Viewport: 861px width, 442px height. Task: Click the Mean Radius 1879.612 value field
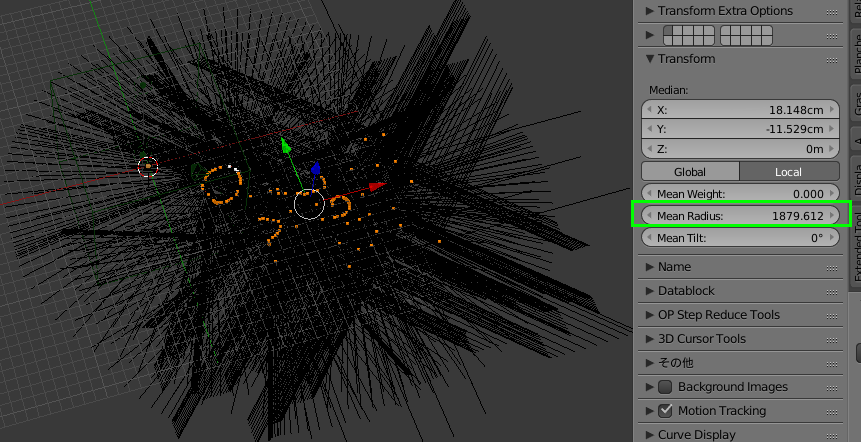click(x=740, y=215)
